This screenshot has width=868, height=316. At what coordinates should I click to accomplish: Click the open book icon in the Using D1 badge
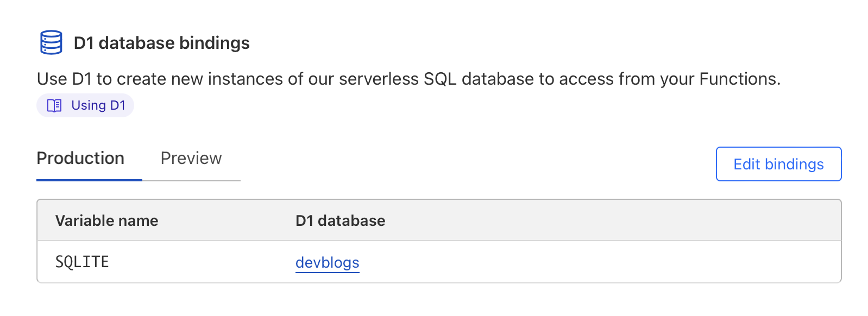click(x=54, y=105)
